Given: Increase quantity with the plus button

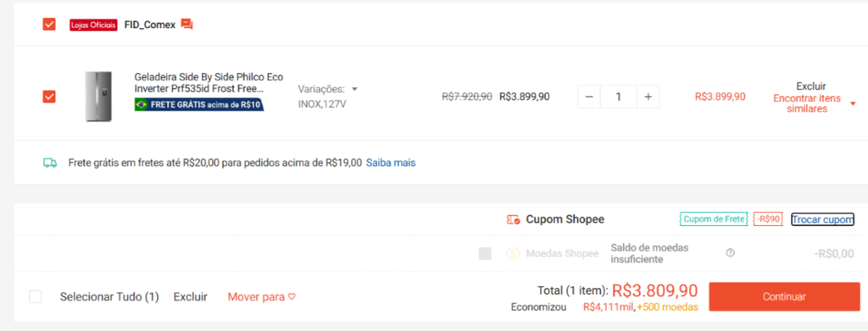Looking at the screenshot, I should click(x=648, y=97).
